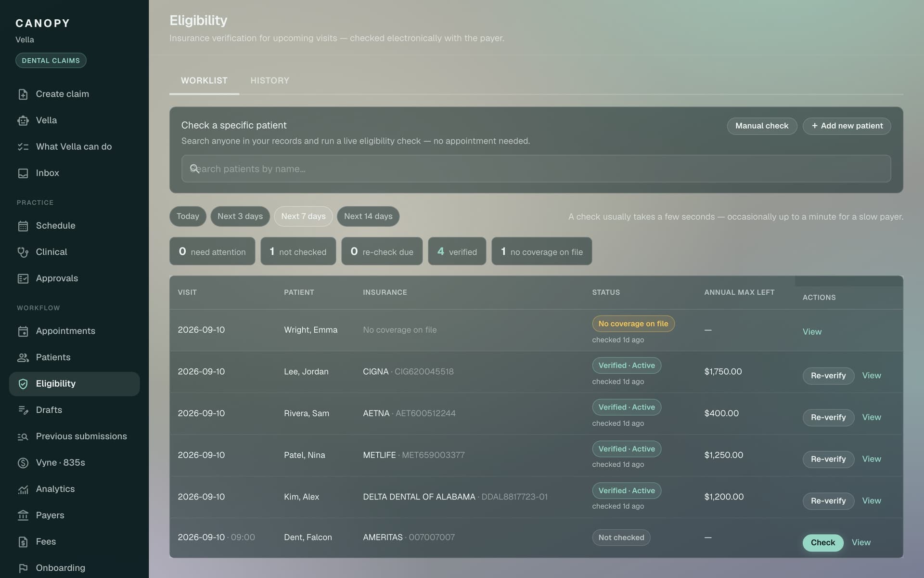Select the WORKLIST tab
Image resolution: width=924 pixels, height=578 pixels.
tap(204, 80)
